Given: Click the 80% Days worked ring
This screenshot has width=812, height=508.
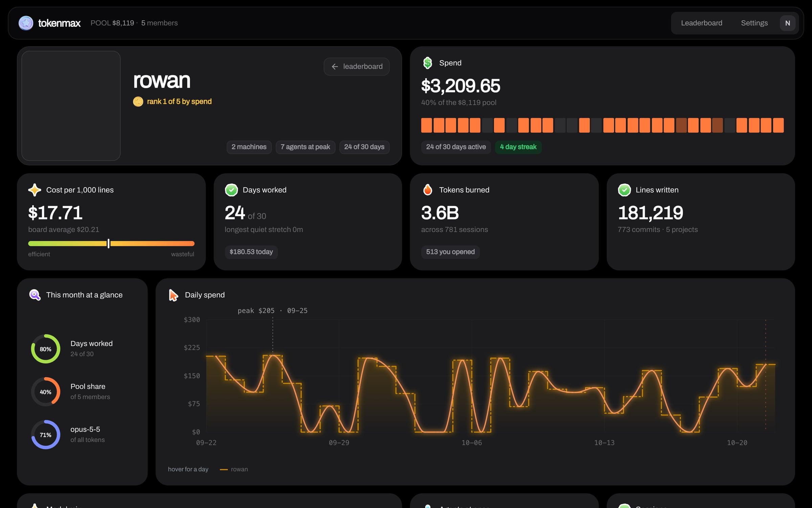Looking at the screenshot, I should click(x=46, y=349).
